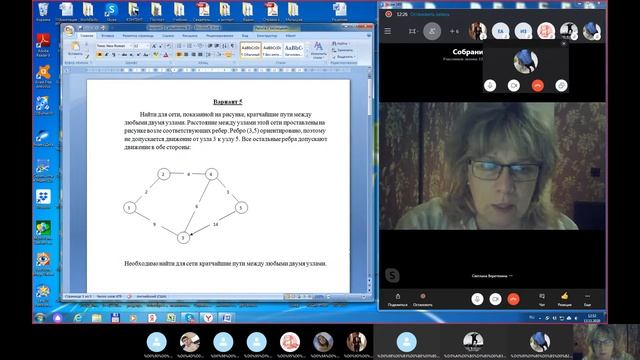Select the Без интервала style thumbnail
Screen dimensions: 640x360
(272, 50)
